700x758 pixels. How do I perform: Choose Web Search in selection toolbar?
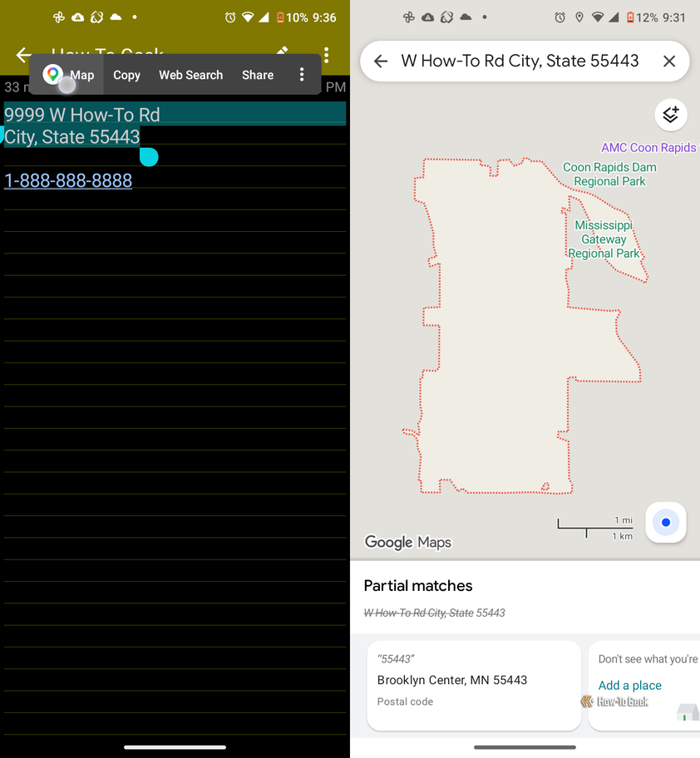point(191,75)
